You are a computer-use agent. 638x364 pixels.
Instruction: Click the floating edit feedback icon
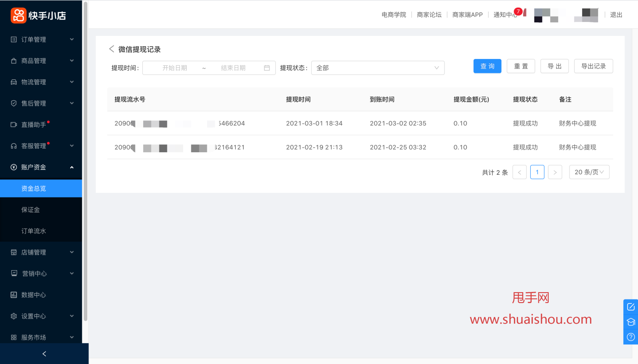(631, 307)
